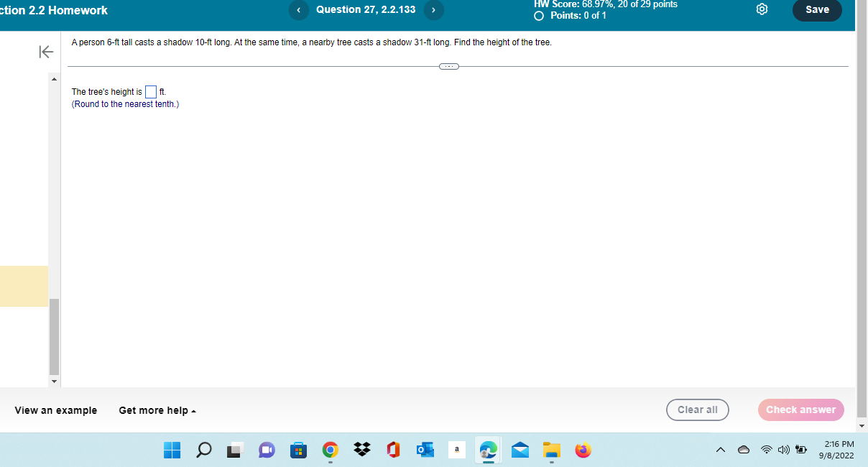Image resolution: width=868 pixels, height=467 pixels.
Task: Open Microsoft Outlook from the taskbar
Action: pos(425,450)
